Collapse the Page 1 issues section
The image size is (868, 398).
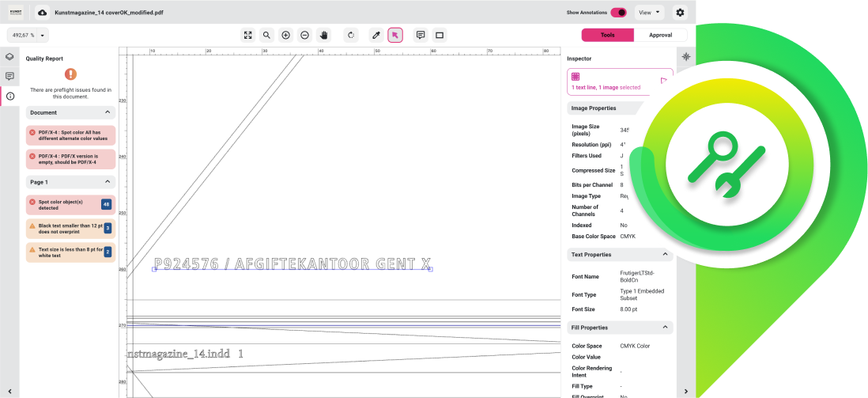pos(108,182)
